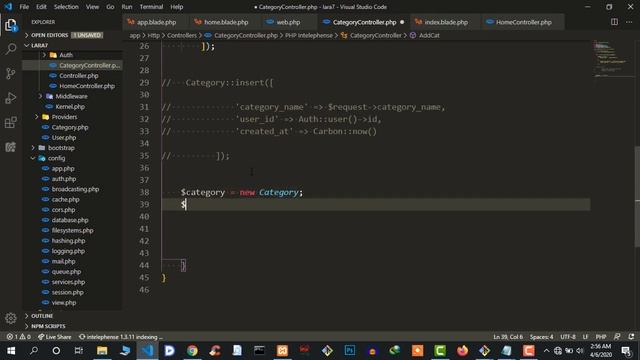Open Chrome from the taskbar

192,351
